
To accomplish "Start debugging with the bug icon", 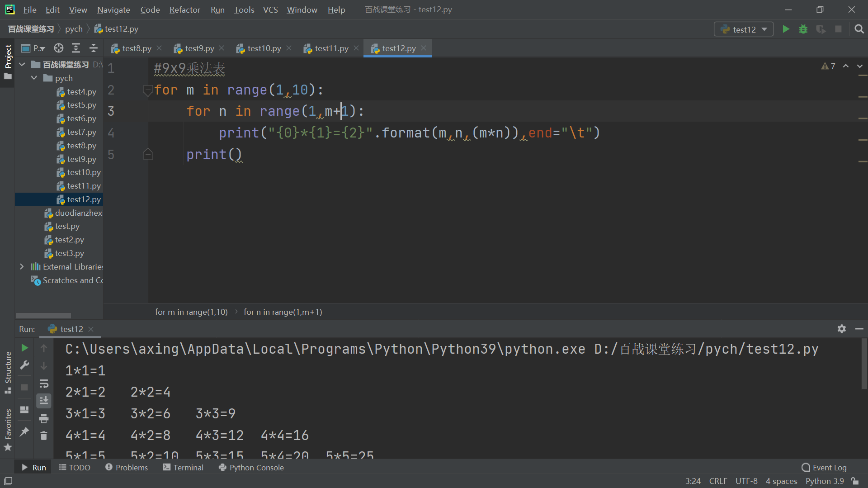I will click(803, 29).
